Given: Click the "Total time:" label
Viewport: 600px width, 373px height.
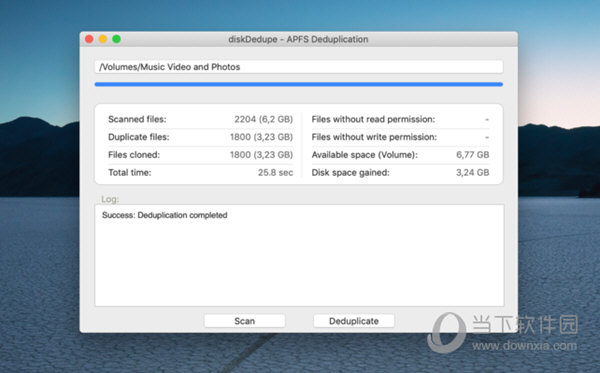Looking at the screenshot, I should [x=130, y=173].
